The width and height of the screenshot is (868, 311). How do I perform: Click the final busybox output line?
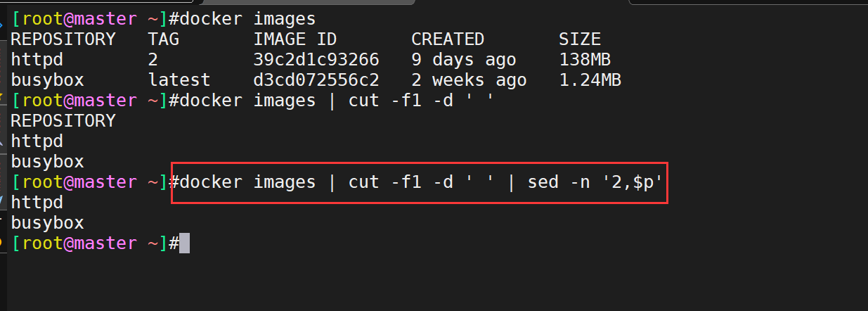47,223
